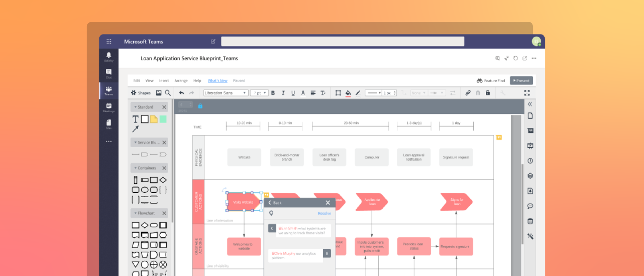Screen dimensions: 644x276
Task: Open the comments panel icon
Action: (530, 206)
